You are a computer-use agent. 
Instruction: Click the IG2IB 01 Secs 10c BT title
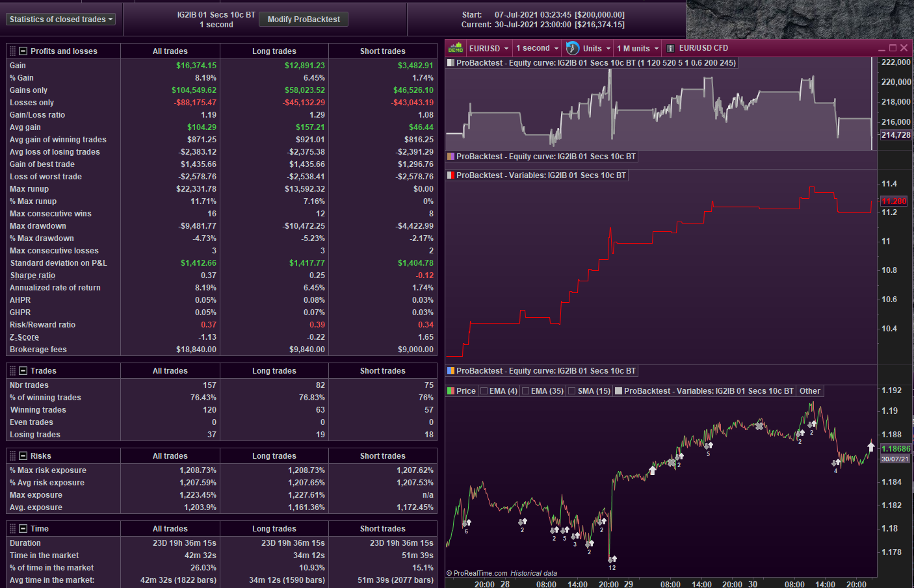[x=216, y=15]
